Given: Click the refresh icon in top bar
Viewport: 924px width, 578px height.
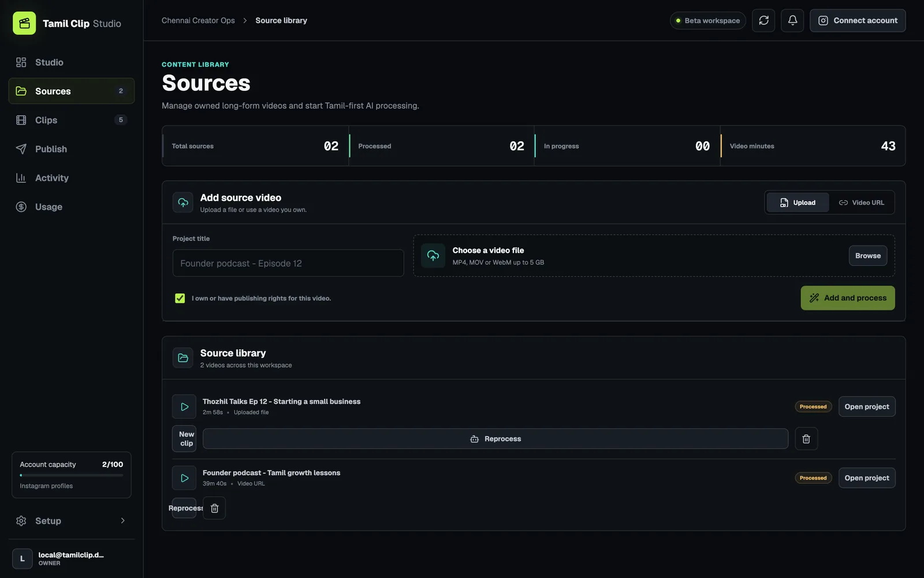Looking at the screenshot, I should [x=763, y=20].
